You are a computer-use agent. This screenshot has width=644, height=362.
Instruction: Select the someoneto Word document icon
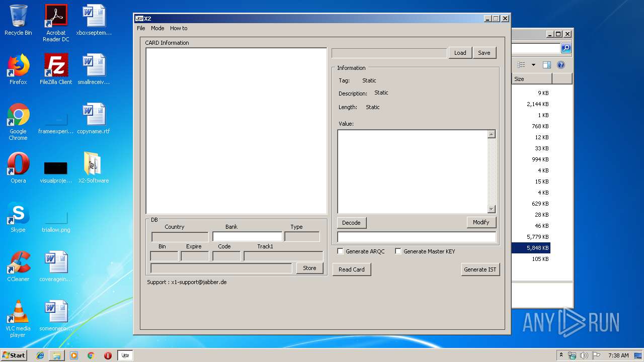[56, 316]
